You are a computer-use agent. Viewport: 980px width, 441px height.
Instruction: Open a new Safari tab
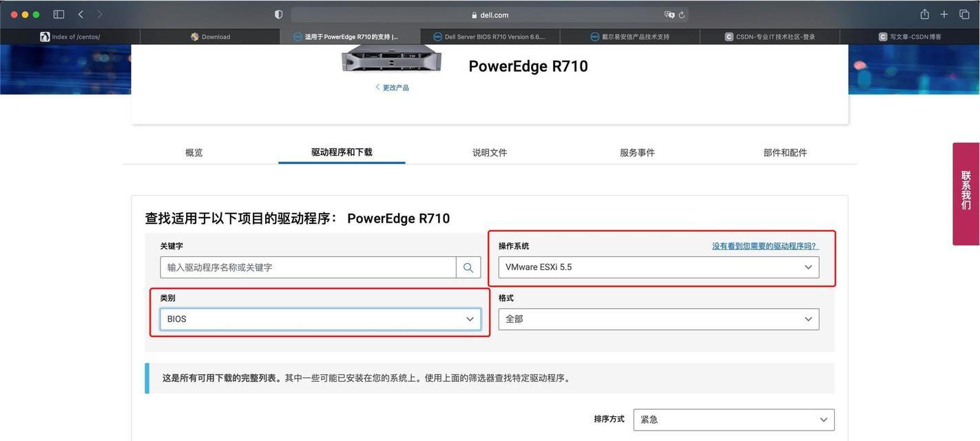944,14
